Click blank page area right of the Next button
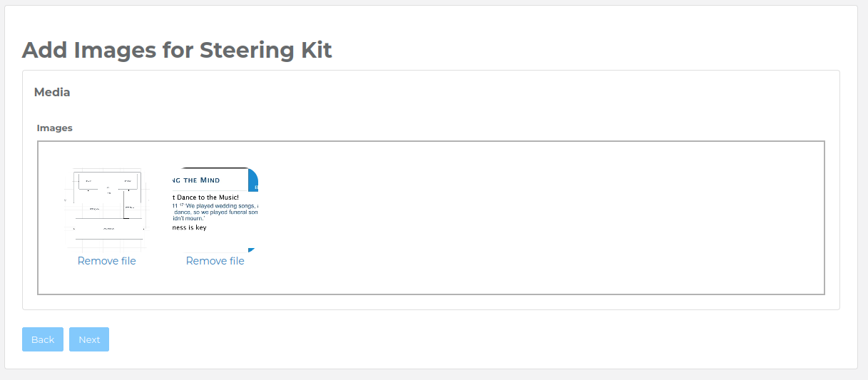868x380 pixels. [x=428, y=339]
